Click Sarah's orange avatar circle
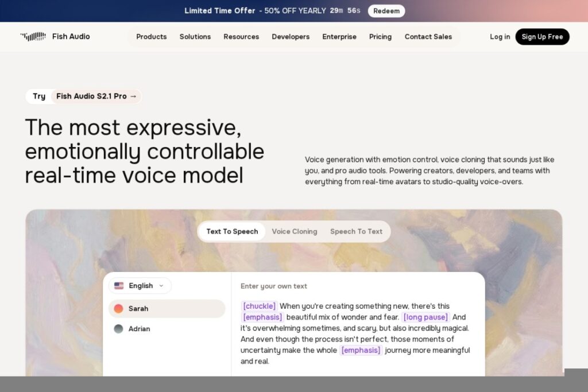Image resolution: width=588 pixels, height=392 pixels. click(x=118, y=308)
